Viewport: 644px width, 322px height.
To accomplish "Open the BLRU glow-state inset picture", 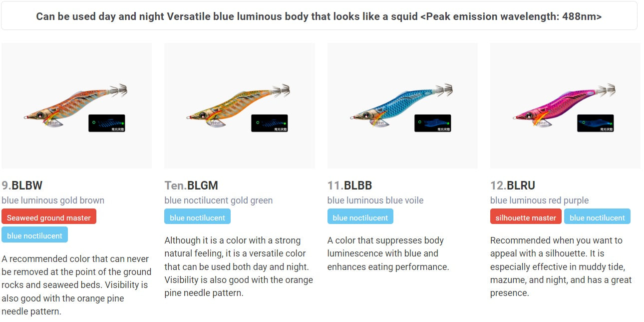I will [595, 123].
